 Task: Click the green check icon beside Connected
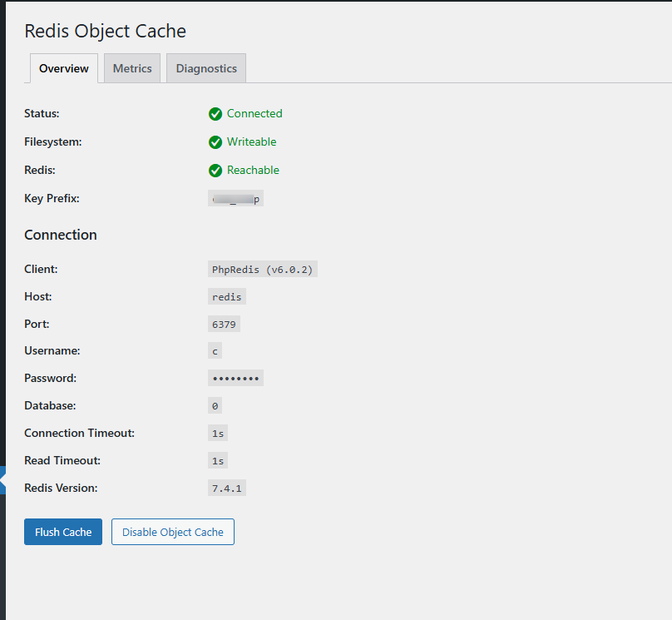pyautogui.click(x=215, y=114)
